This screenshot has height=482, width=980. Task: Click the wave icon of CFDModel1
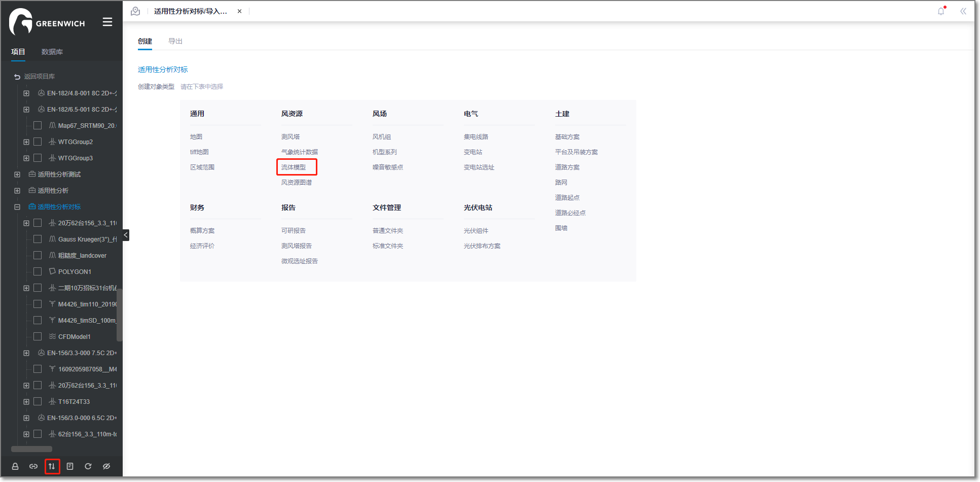tap(52, 336)
